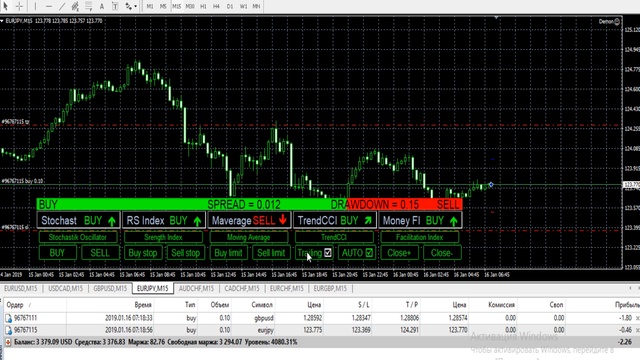Screen dimensions: 640x360
Task: Click the Moving Average panel button
Action: point(249,237)
